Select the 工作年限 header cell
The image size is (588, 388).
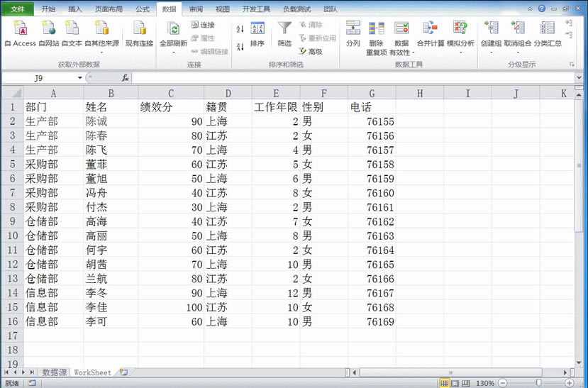click(x=276, y=107)
